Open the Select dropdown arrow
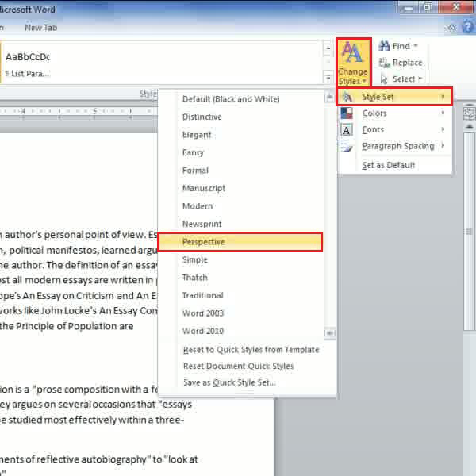Screen dimensions: 476x476 [420, 79]
